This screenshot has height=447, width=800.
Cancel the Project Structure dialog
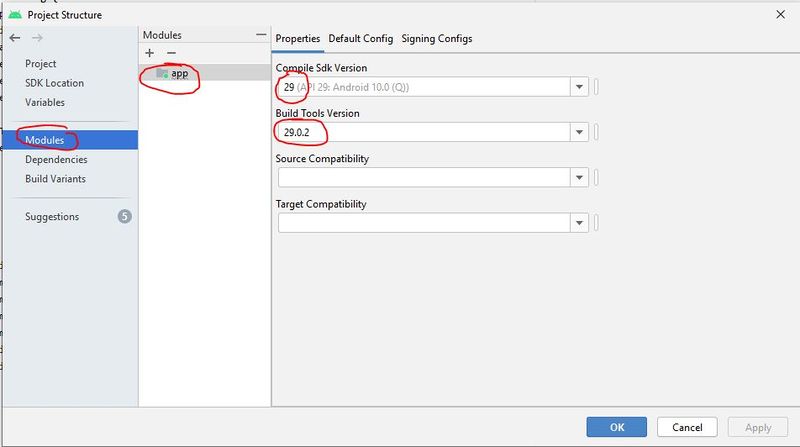[687, 427]
